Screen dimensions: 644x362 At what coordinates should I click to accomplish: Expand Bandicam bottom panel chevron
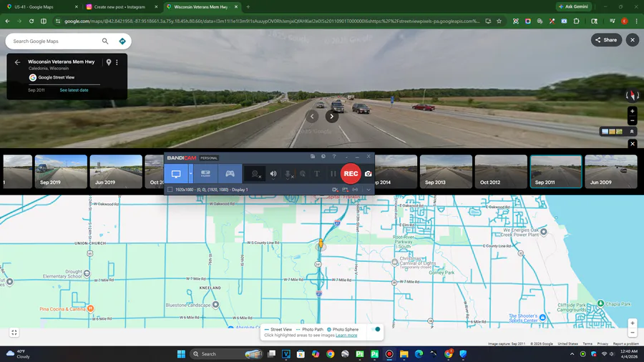369,190
